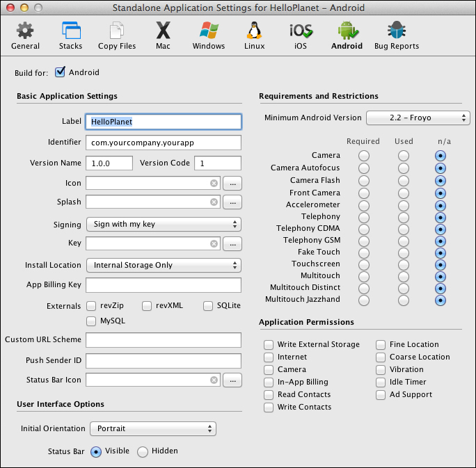Open the General settings pane
The image size is (476, 468).
pyautogui.click(x=25, y=35)
